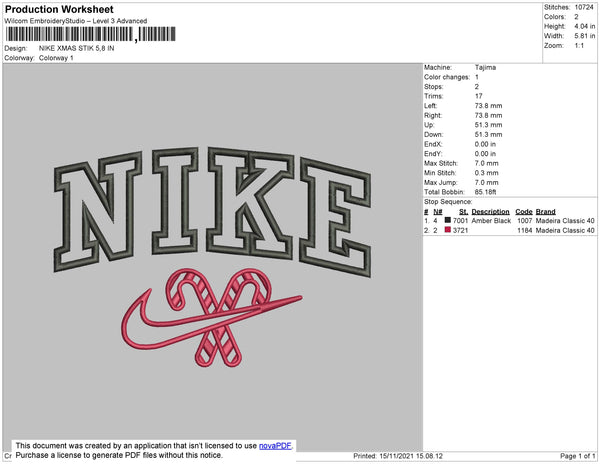Image resolution: width=600 pixels, height=464 pixels.
Task: Select the Max Stitch value '7.0 mm'
Action: (487, 163)
